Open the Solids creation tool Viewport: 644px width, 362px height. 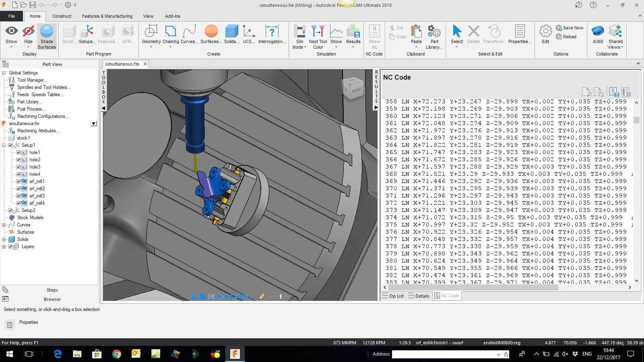click(x=231, y=35)
